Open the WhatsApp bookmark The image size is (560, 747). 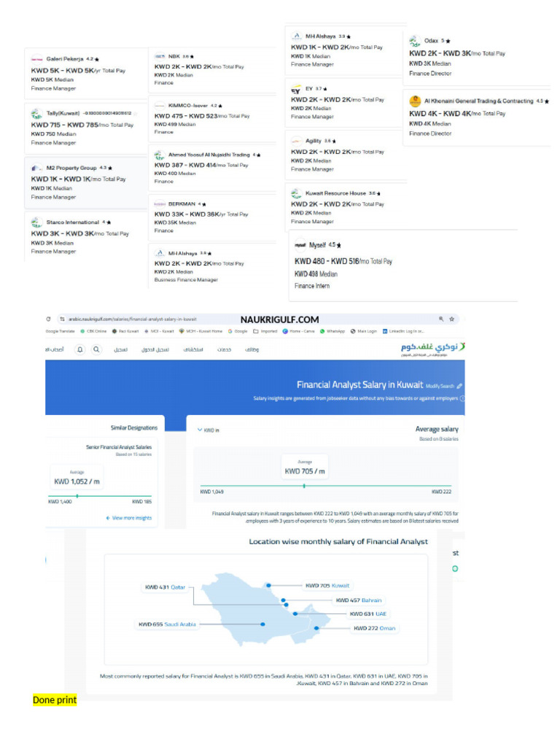coord(332,331)
